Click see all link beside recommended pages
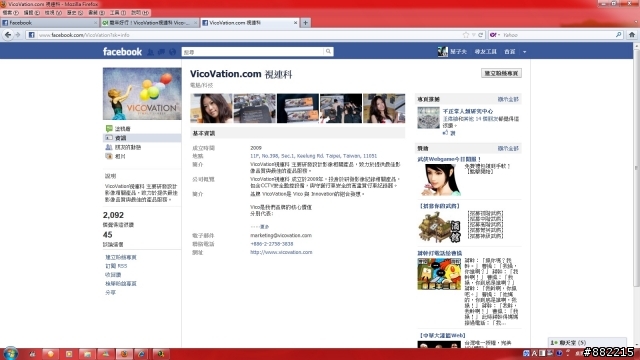The width and height of the screenshot is (640, 360). (508, 99)
